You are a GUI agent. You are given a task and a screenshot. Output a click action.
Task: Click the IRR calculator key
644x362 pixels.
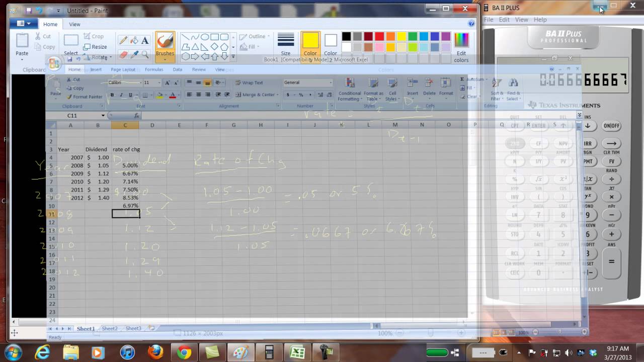(x=587, y=144)
